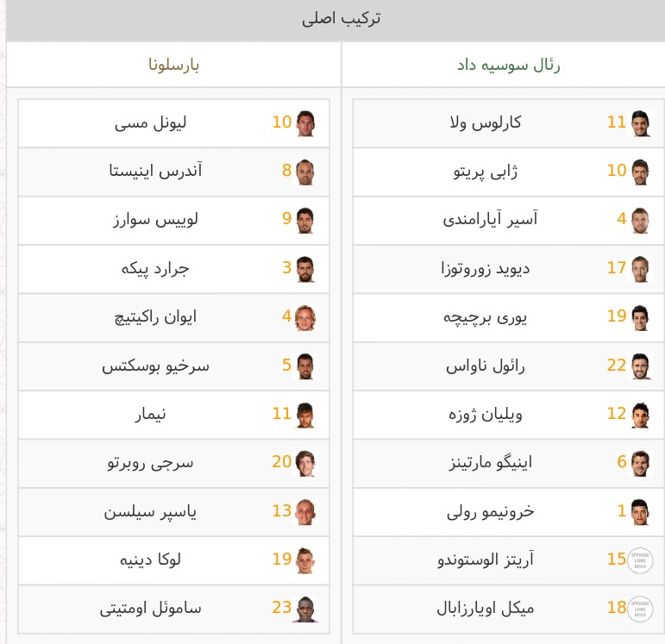Open the رئال سوسیه داد team heading
Screen dimensions: 665x644
click(x=509, y=65)
